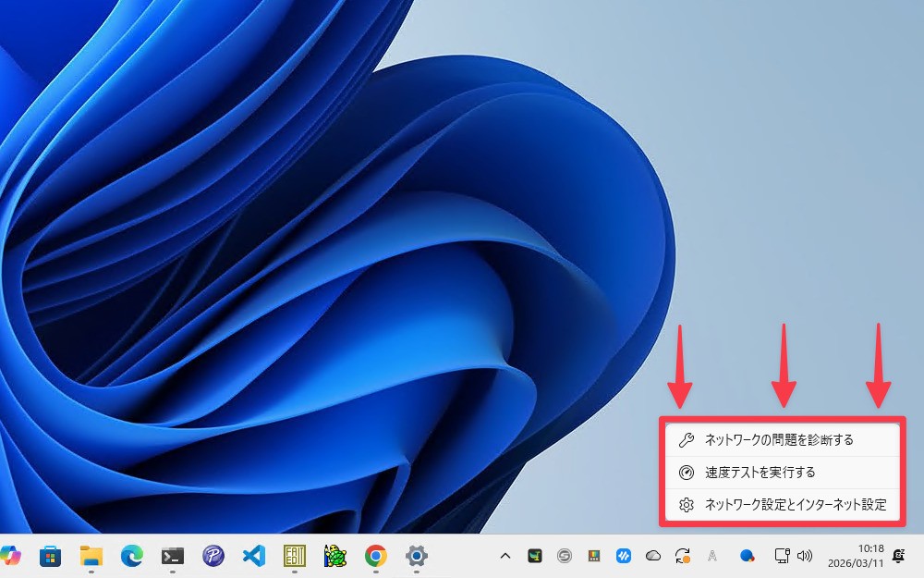Screen dimensions: 924x578
Task: Open OneDrive cloud tray icon
Action: pyautogui.click(x=653, y=556)
